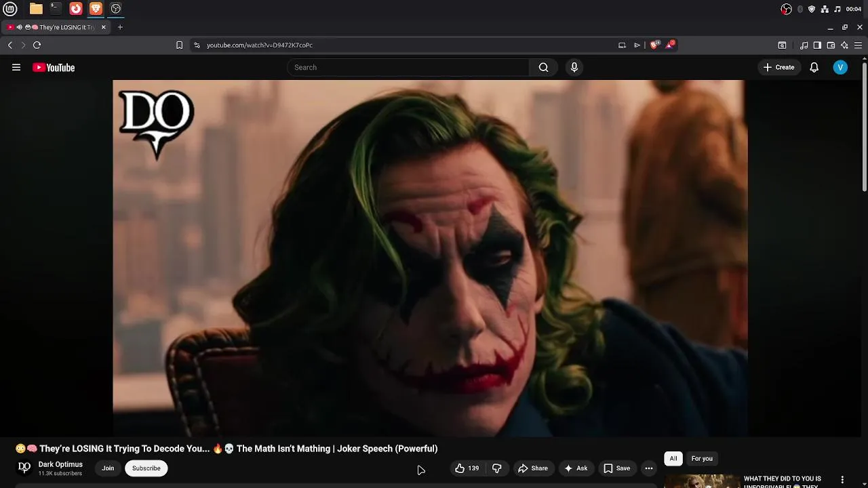Ask about this video
This screenshot has width=868, height=488.
click(576, 468)
